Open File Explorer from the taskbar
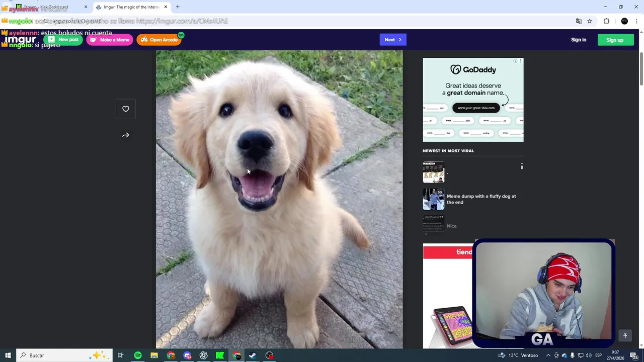This screenshot has height=362, width=644. click(154, 355)
